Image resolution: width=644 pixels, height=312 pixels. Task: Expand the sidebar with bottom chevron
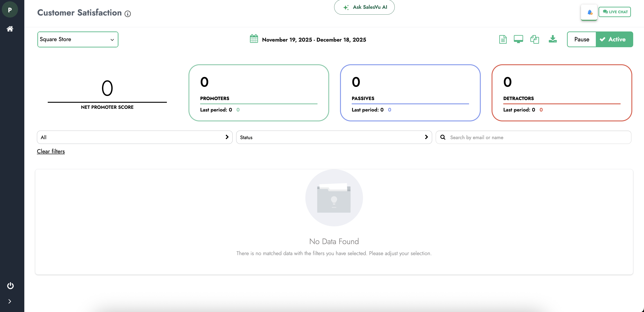(10, 301)
